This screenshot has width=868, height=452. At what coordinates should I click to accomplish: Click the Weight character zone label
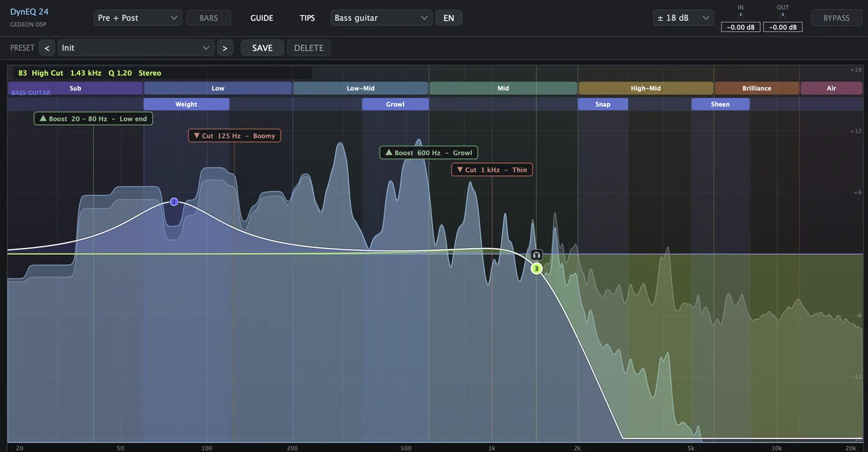pyautogui.click(x=187, y=104)
